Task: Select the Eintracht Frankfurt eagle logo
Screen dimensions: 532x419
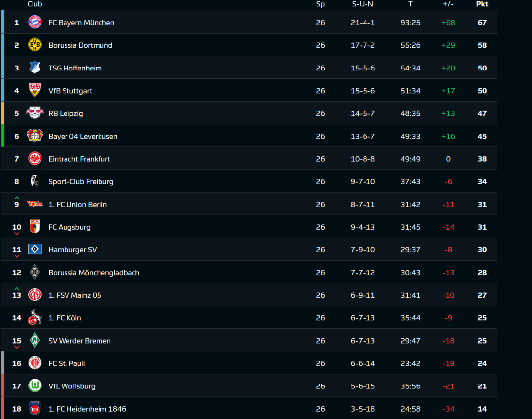Action: [x=35, y=158]
